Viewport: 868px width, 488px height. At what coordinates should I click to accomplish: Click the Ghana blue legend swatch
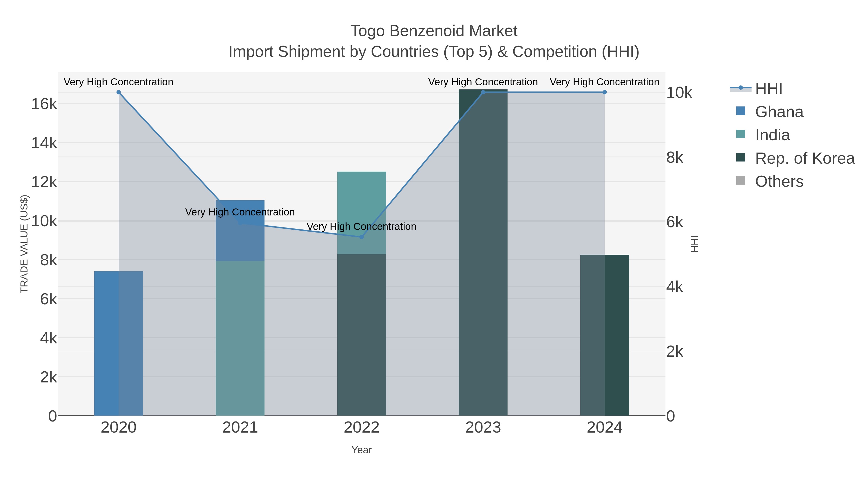click(741, 111)
